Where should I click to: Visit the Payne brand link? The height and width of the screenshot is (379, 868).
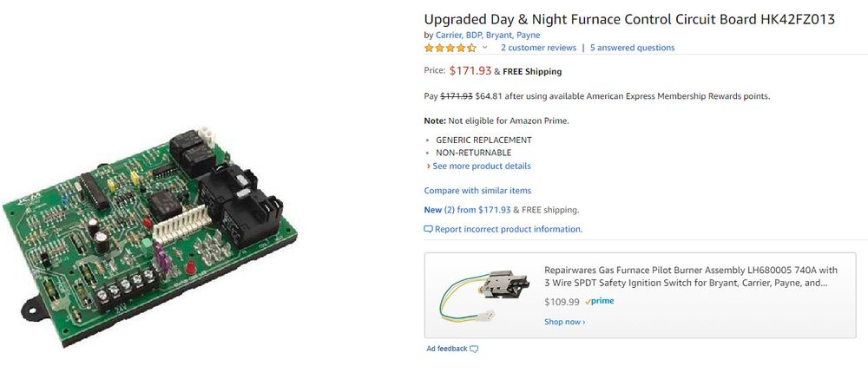528,35
